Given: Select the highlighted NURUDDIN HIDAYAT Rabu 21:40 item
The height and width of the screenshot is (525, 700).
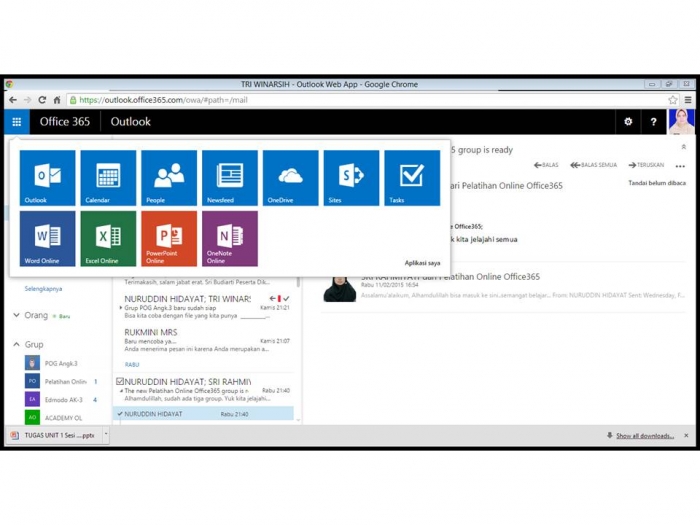Looking at the screenshot, I should click(204, 414).
